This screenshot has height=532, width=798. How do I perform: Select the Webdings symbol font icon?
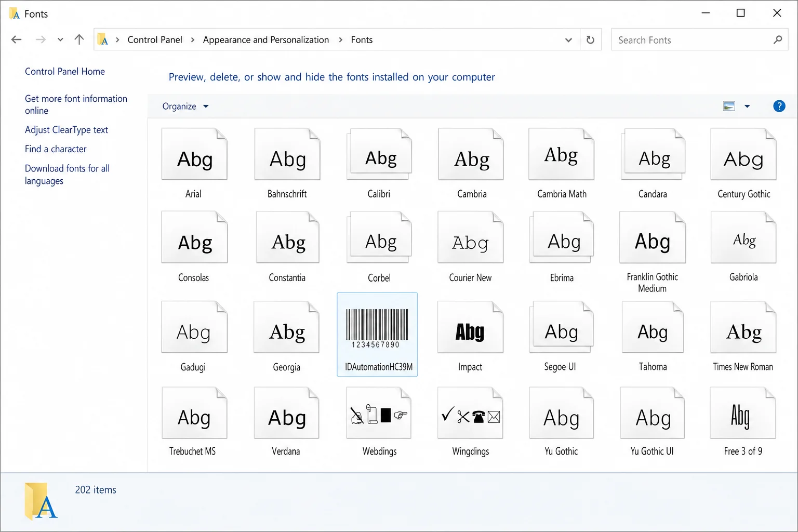(x=379, y=413)
